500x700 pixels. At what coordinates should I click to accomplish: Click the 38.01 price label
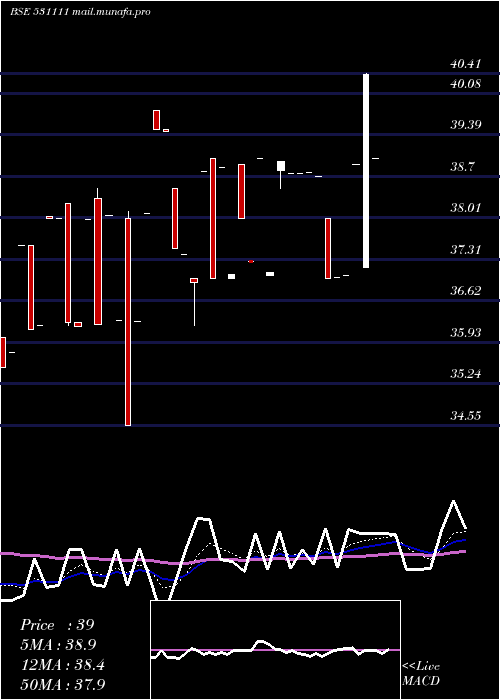pos(466,208)
